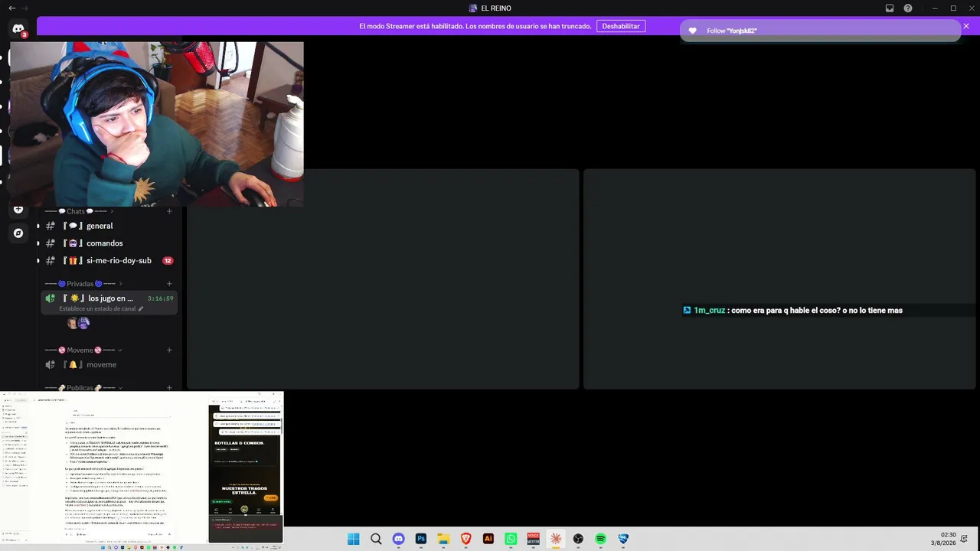Open WhatsApp from the taskbar
This screenshot has width=980, height=551.
point(511,539)
